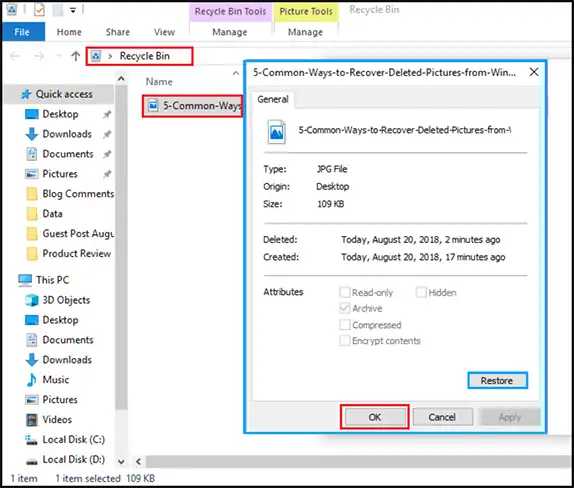
Task: Select the Quick access star icon
Action: (26, 94)
